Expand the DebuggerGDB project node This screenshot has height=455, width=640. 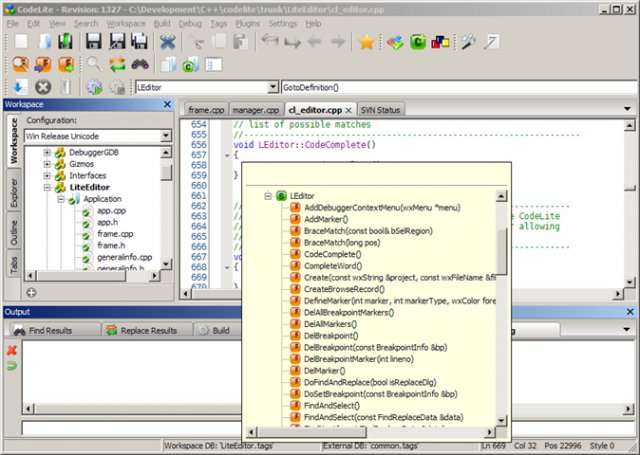(x=47, y=152)
